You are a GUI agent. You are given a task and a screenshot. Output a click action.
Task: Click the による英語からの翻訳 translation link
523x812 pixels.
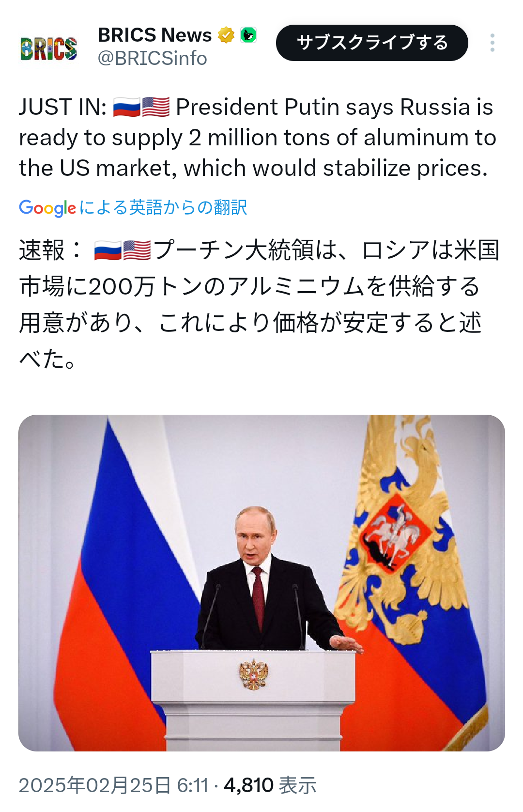[163, 208]
